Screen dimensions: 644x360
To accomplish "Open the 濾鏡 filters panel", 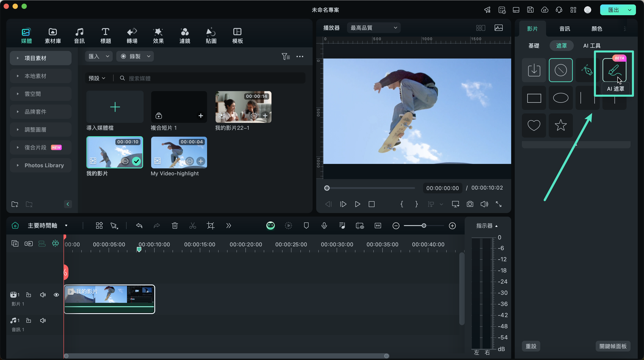I will click(x=185, y=36).
